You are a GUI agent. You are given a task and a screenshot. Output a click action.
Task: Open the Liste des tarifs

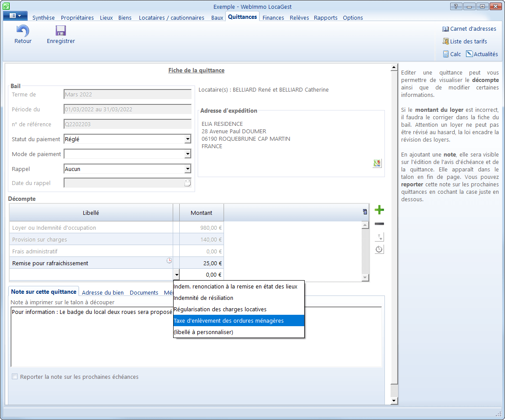(464, 42)
